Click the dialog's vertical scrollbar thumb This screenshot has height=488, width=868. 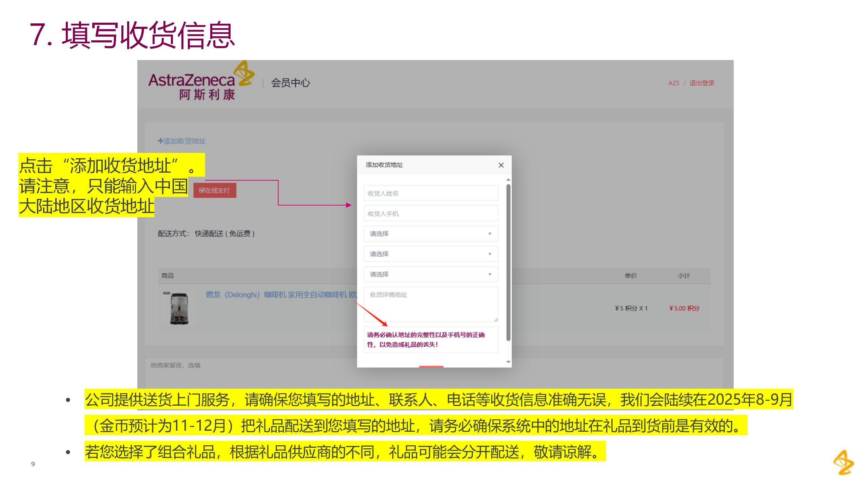[x=508, y=263]
